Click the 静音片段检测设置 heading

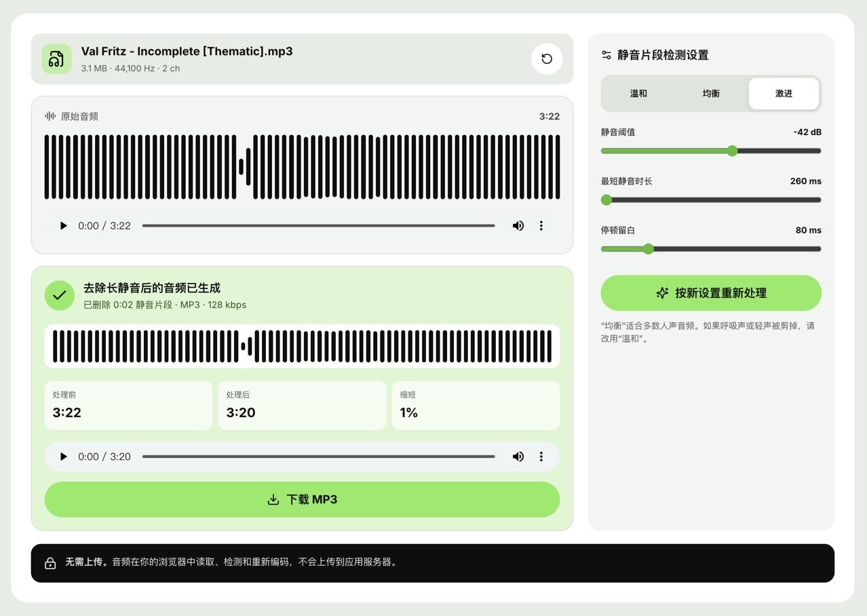(x=663, y=55)
